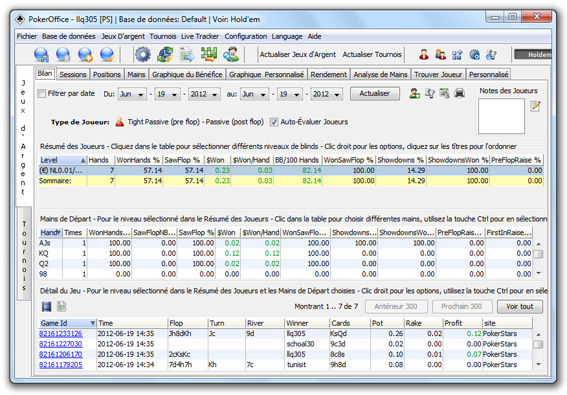Open the Du year dropdown

coord(204,94)
